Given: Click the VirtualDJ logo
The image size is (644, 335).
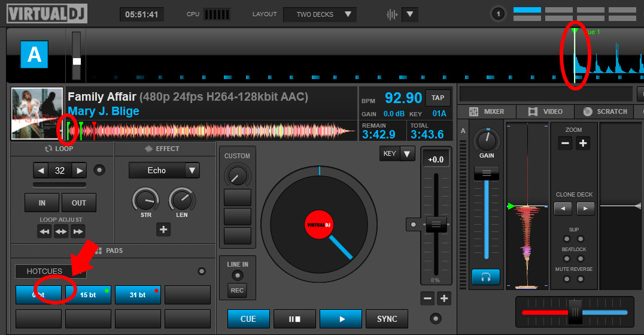Looking at the screenshot, I should [47, 14].
